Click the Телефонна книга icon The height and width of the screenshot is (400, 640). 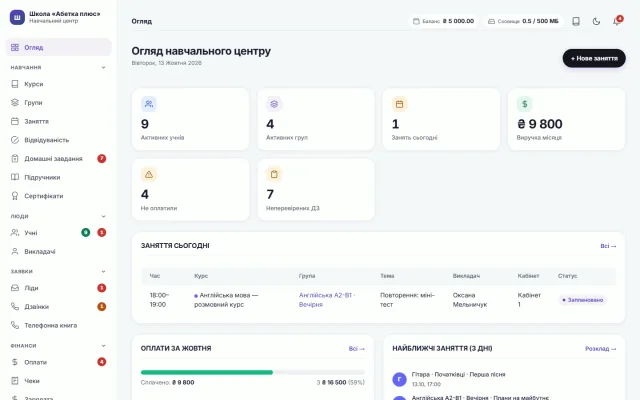tap(15, 325)
